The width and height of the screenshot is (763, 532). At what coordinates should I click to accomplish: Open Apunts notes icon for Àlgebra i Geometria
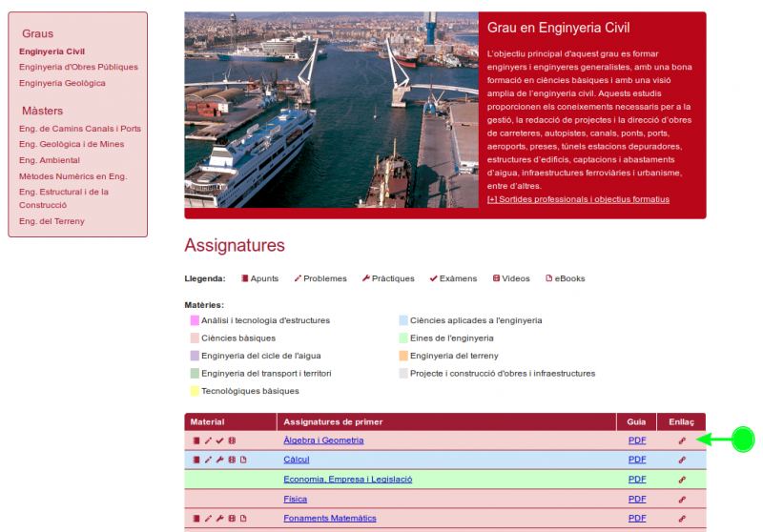point(196,440)
